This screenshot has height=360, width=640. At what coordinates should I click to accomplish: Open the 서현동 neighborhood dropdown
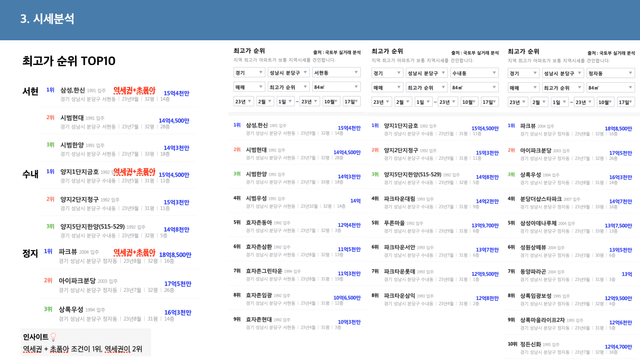point(336,73)
